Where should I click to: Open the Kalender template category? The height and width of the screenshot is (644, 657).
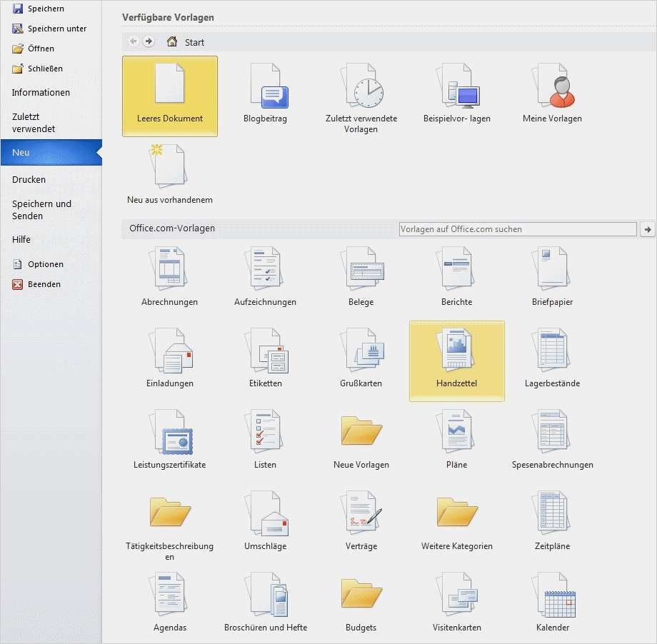tap(553, 602)
